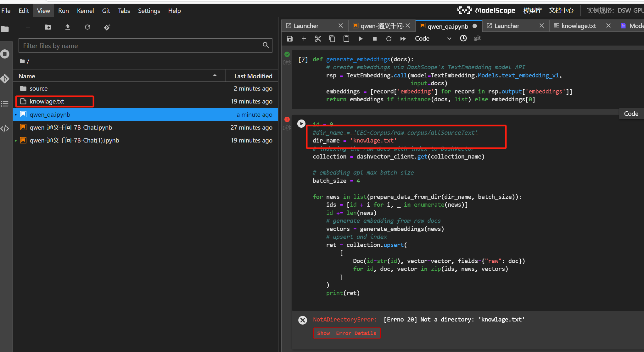
Task: Open the Running Terminals and Kernels sidebar icon
Action: pyautogui.click(x=5, y=54)
